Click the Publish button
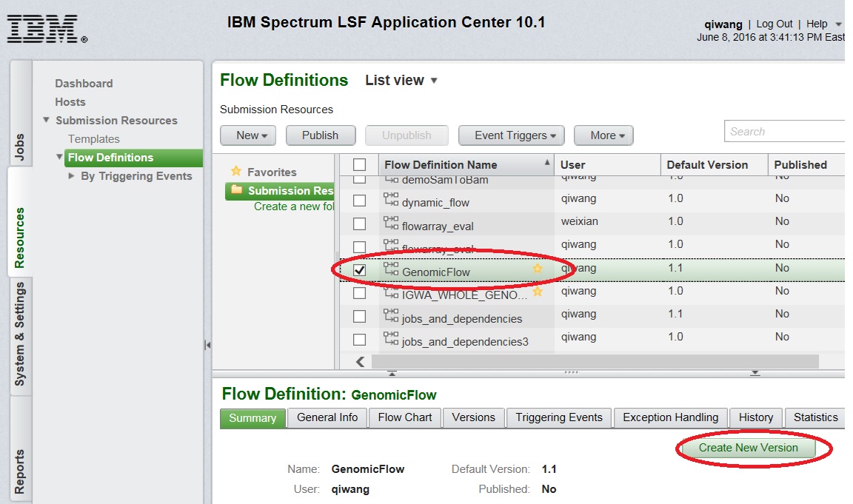Image resolution: width=853 pixels, height=504 pixels. (321, 135)
